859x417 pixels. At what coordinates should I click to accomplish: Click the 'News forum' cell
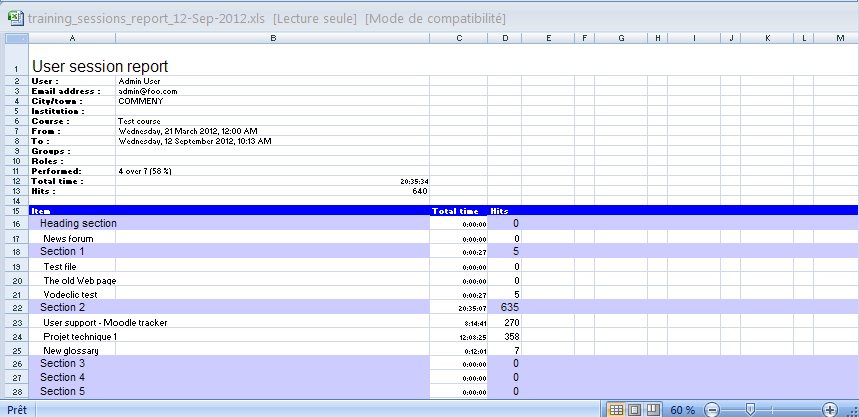click(x=68, y=238)
